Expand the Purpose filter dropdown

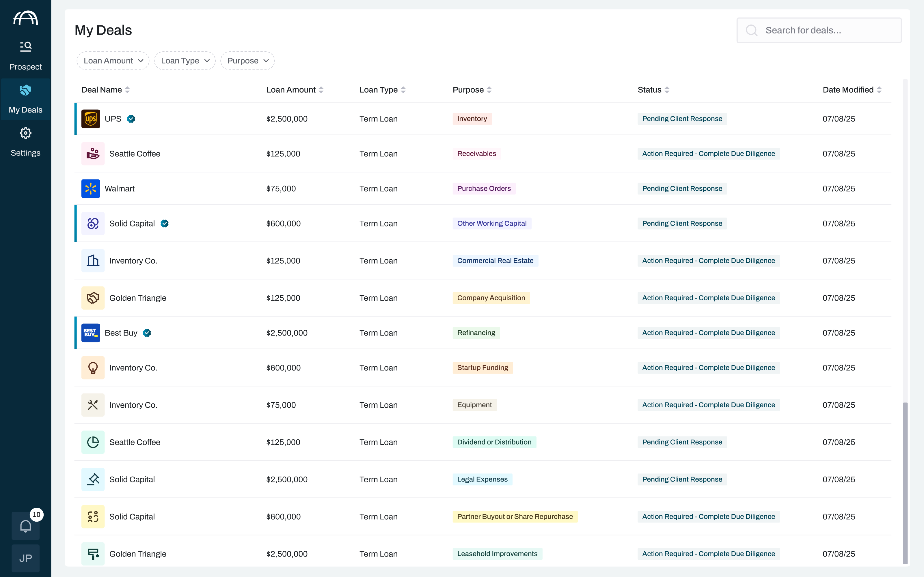coord(247,61)
